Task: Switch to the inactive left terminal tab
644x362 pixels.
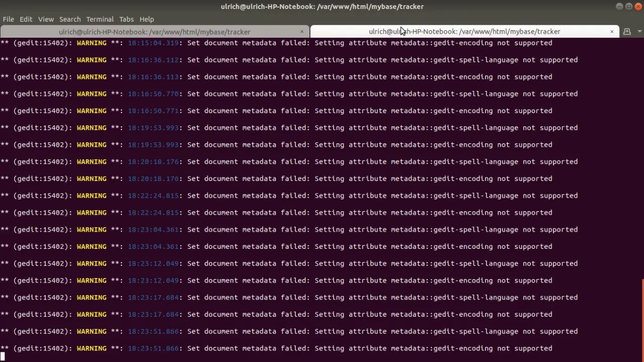Action: click(154, 32)
